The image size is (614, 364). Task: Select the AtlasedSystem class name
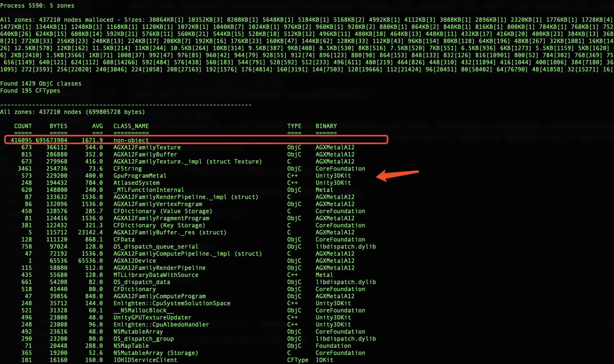click(137, 183)
